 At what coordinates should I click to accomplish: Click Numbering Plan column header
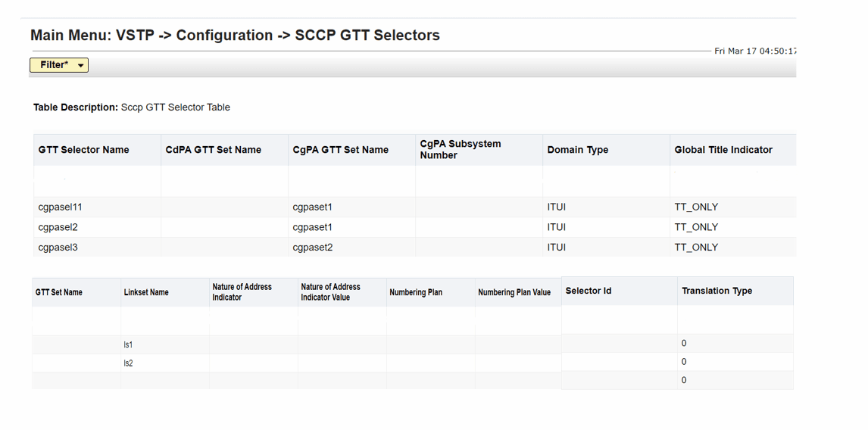tap(415, 292)
